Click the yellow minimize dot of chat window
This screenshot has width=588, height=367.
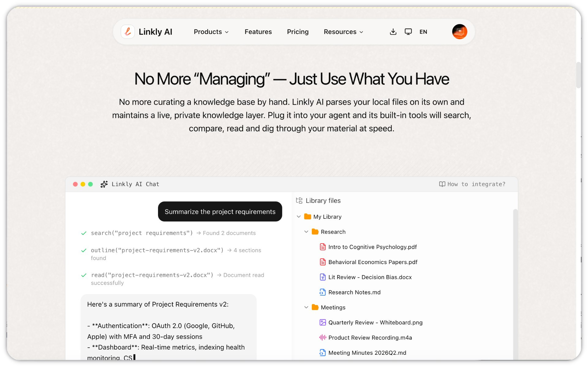83,184
